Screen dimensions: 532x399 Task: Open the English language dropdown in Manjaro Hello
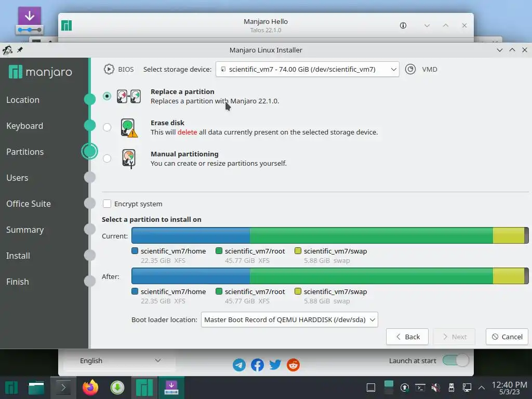119,361
